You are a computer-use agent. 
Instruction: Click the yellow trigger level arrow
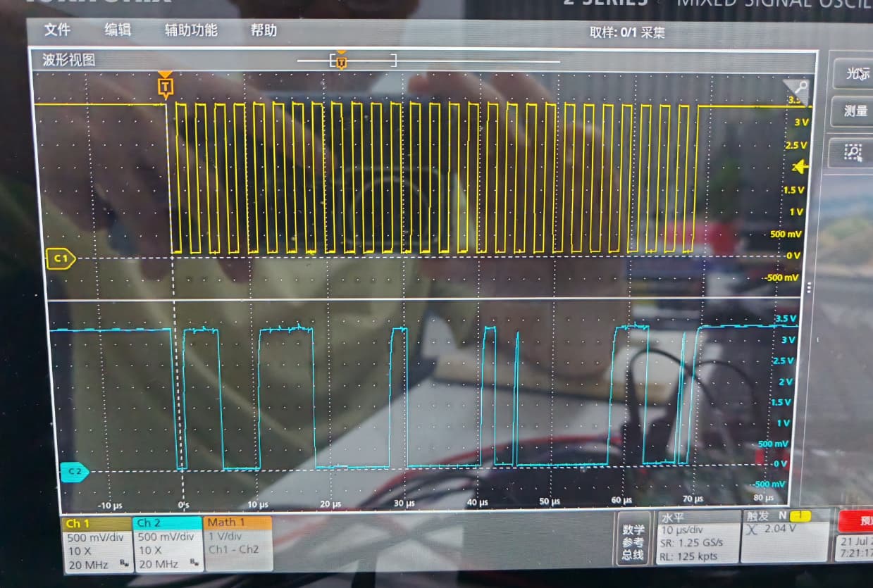(x=800, y=167)
